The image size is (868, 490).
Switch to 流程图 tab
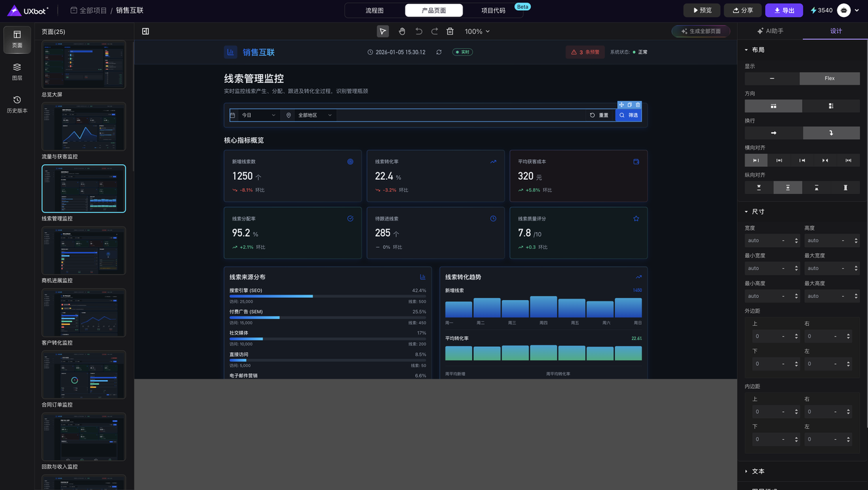pos(374,10)
